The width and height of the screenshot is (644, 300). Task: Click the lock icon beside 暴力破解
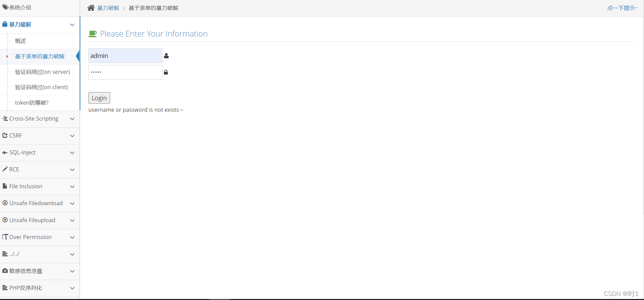[5, 24]
